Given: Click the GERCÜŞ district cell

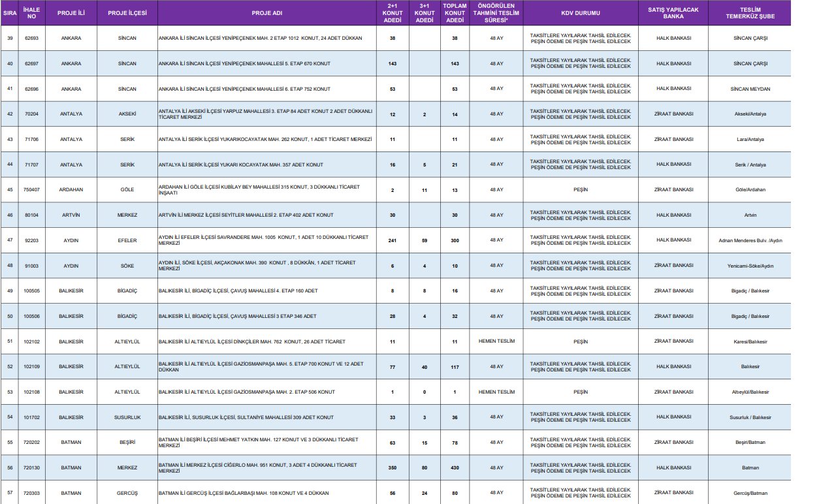Looking at the screenshot, I should click(x=127, y=493).
